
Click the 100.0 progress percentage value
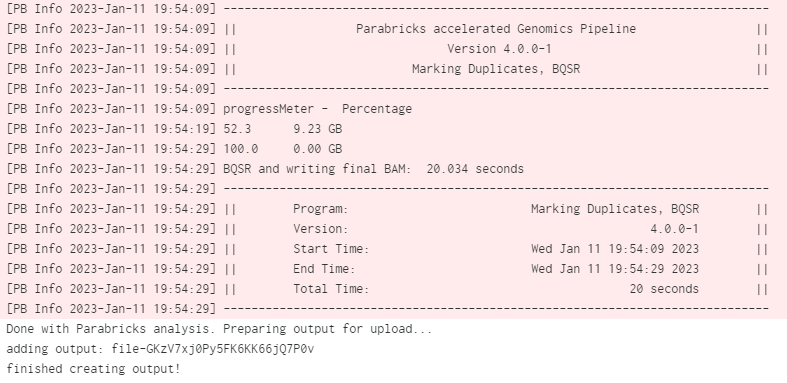[240, 149]
